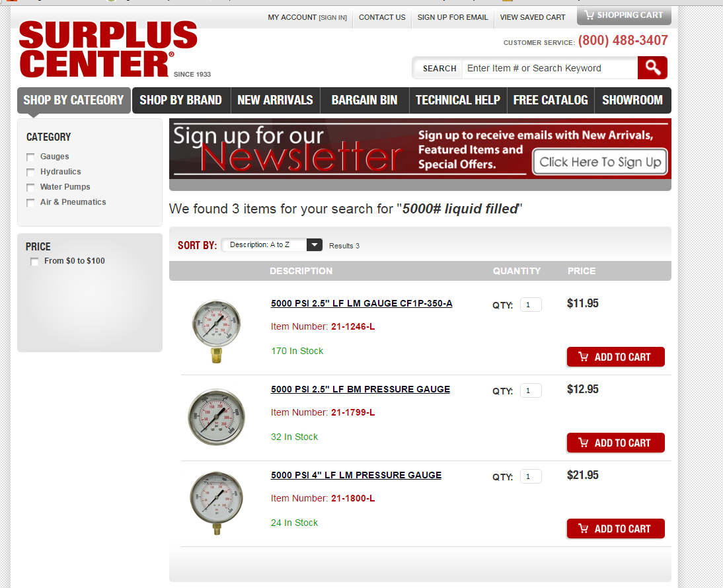Open the 5000 PSI 4" LF LM Pressure Gauge link
The width and height of the screenshot is (723, 588).
click(x=356, y=475)
